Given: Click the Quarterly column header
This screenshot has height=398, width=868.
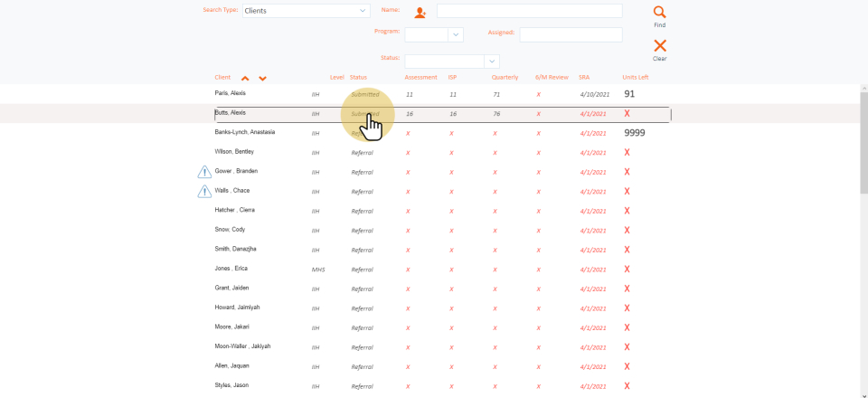Looking at the screenshot, I should [x=505, y=78].
